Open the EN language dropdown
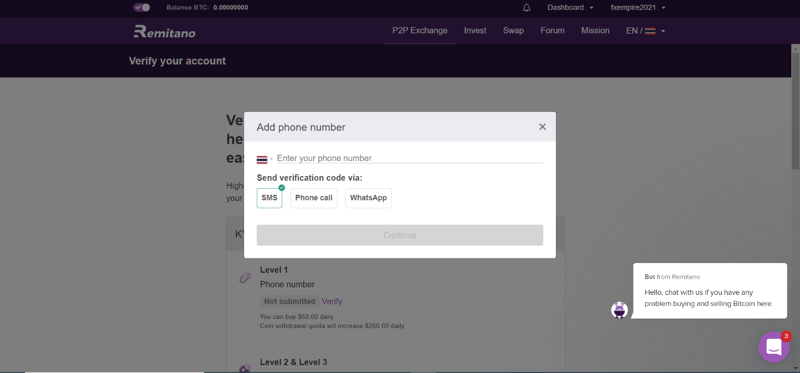 645,31
